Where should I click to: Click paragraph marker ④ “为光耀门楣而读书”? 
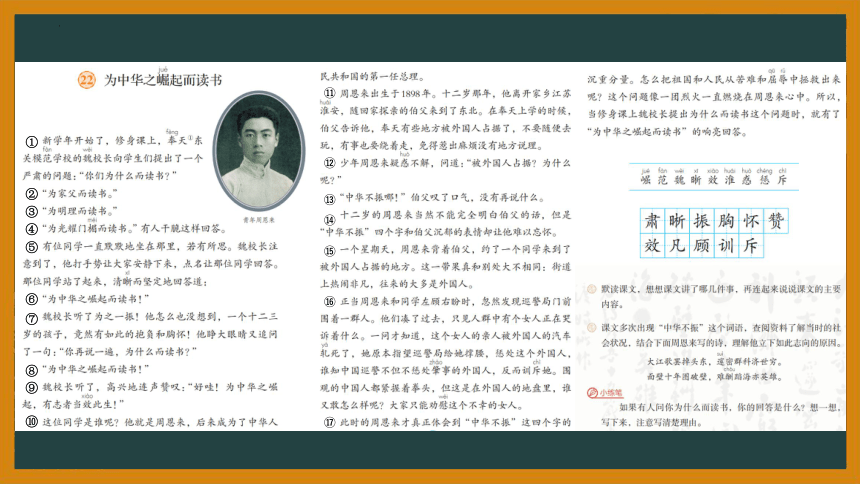click(x=31, y=229)
